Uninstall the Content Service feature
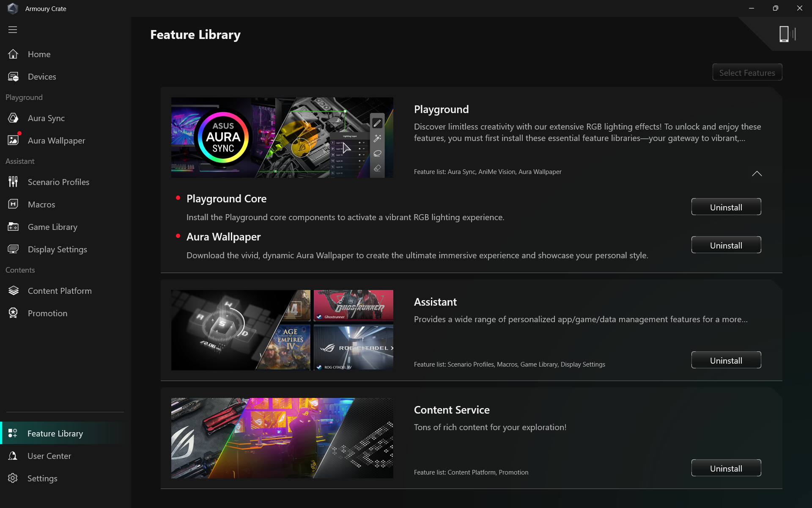This screenshot has width=812, height=508. click(x=726, y=468)
